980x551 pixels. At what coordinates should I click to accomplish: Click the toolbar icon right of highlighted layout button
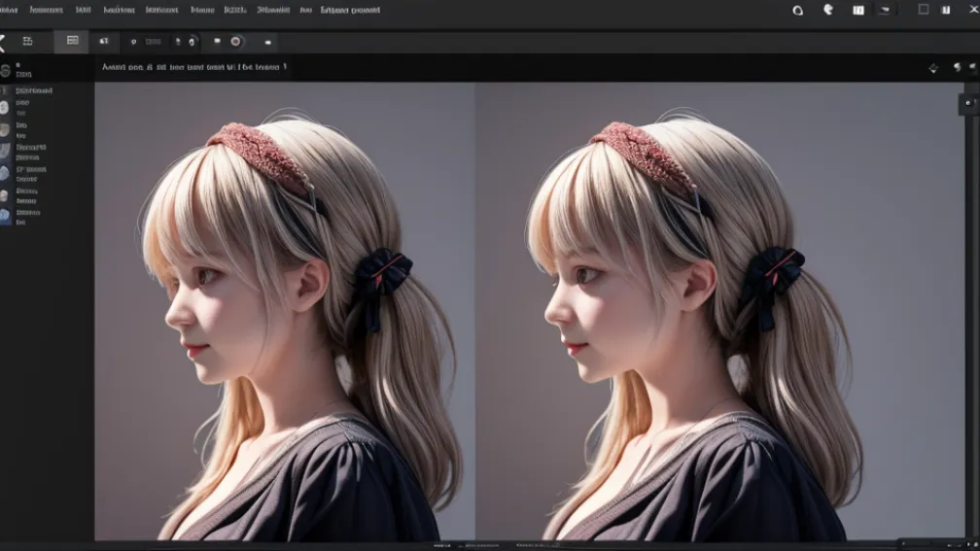104,41
